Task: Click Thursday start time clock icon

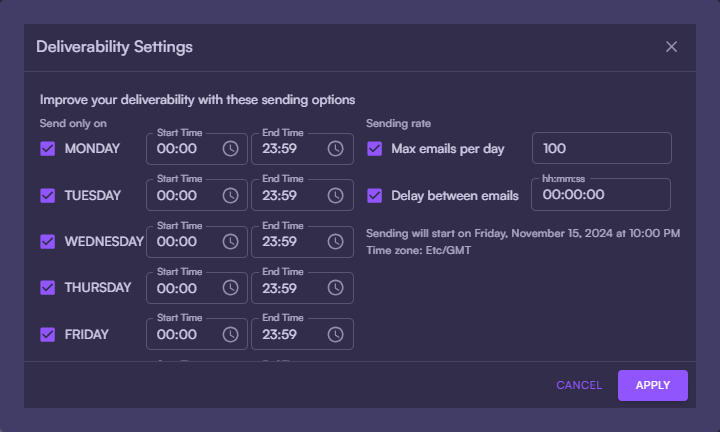Action: 230,287
